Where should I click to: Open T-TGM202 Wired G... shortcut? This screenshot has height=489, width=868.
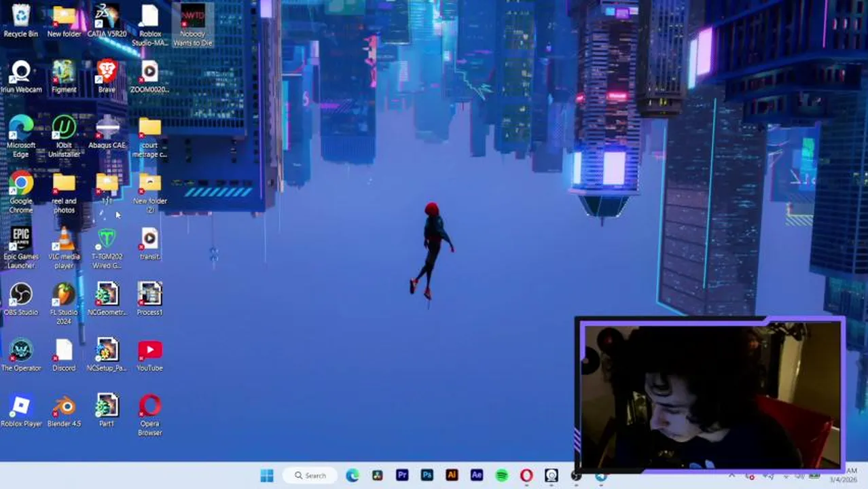coord(107,249)
